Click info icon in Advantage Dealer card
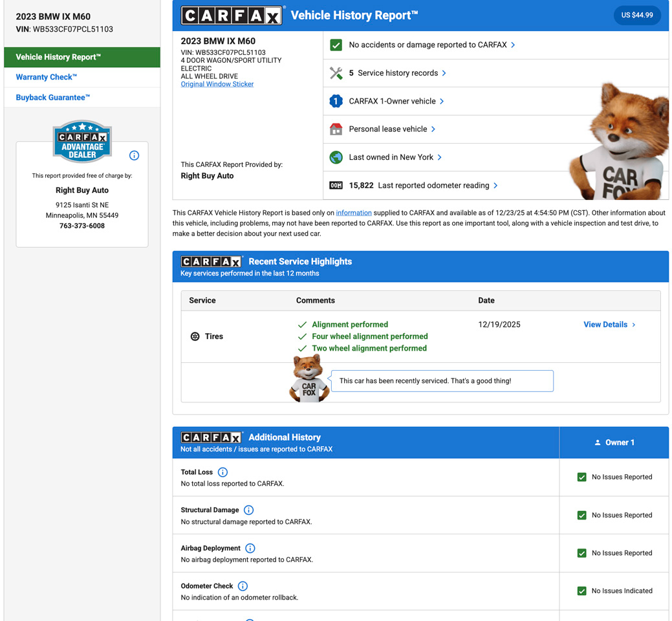 click(x=134, y=155)
